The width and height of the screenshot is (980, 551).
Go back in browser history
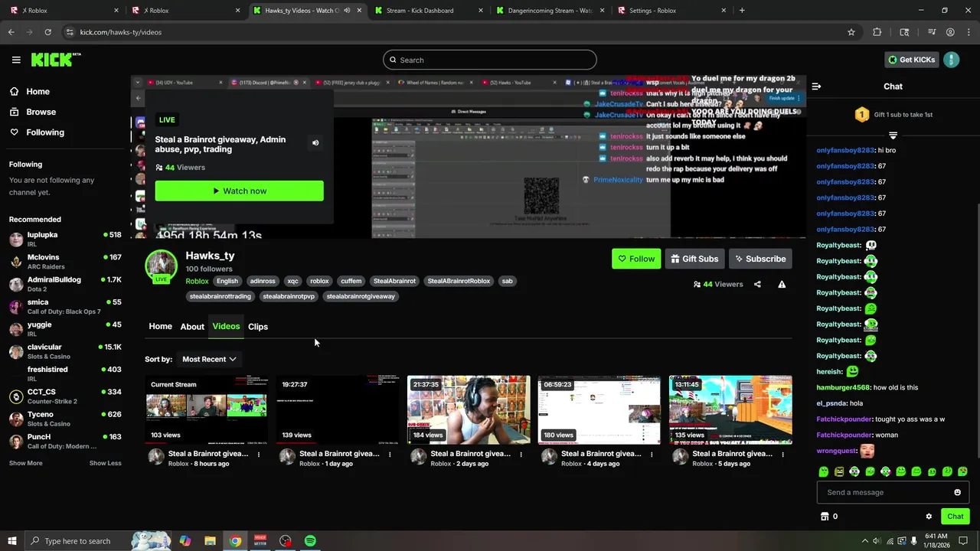[11, 32]
